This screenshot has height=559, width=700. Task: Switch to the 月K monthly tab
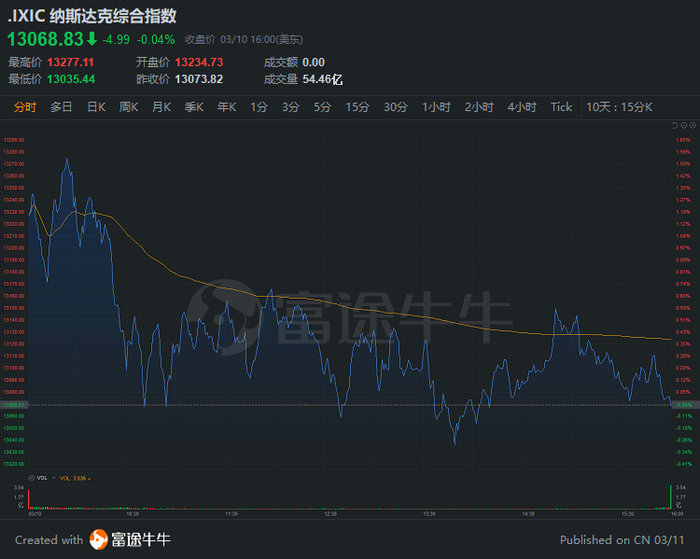pyautogui.click(x=161, y=107)
